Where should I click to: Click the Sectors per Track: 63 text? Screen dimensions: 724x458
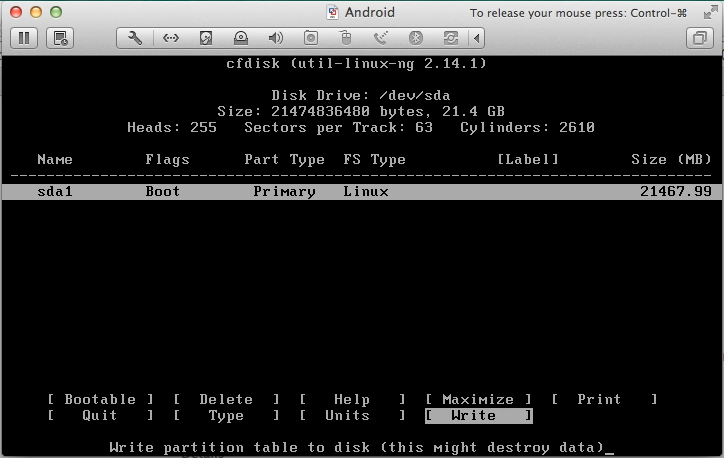pyautogui.click(x=338, y=127)
